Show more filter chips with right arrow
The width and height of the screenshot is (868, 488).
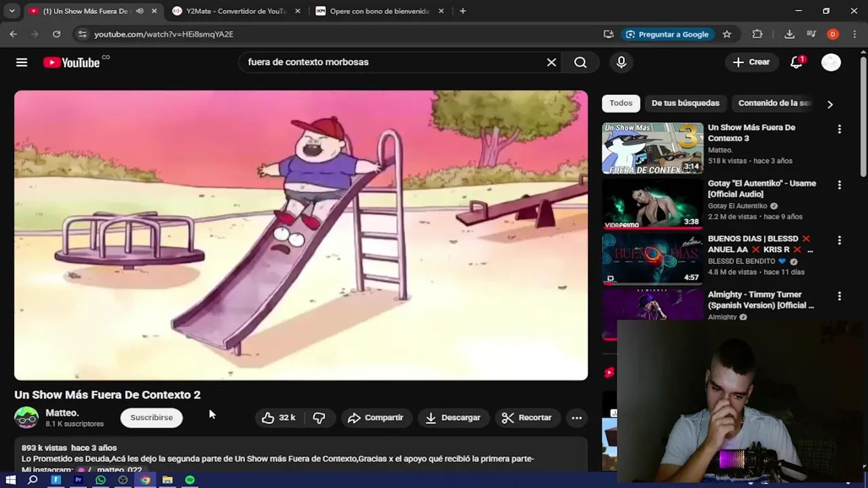830,104
